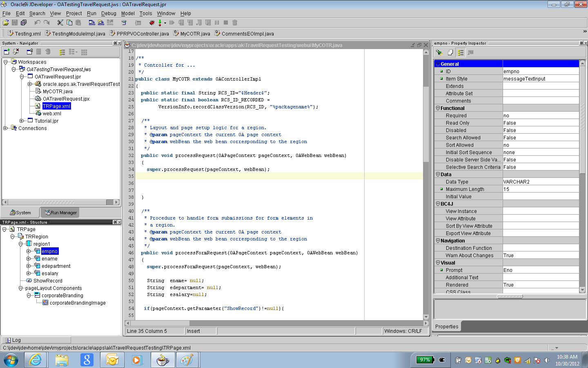588x368 pixels.
Task: Open the Debug menu
Action: 109,13
